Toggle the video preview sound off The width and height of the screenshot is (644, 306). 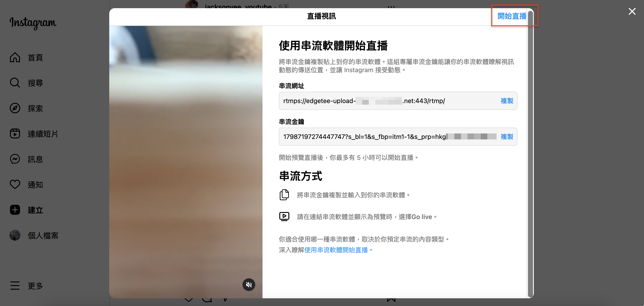[x=249, y=284]
